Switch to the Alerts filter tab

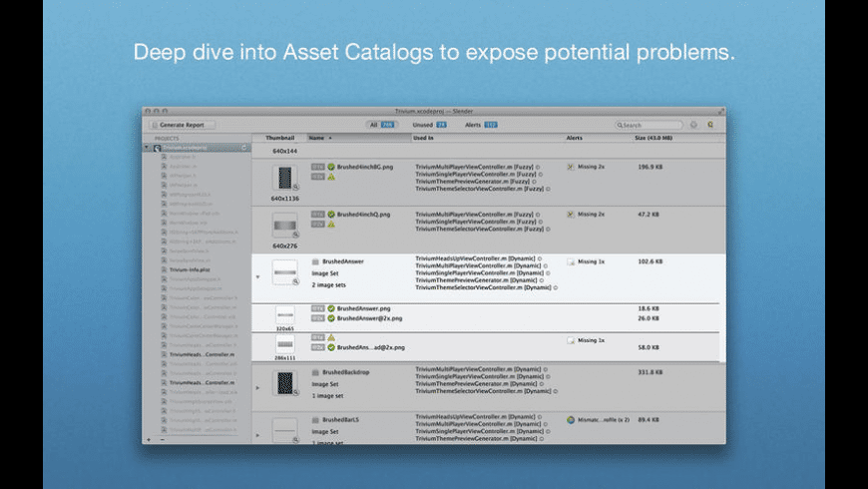click(x=481, y=125)
